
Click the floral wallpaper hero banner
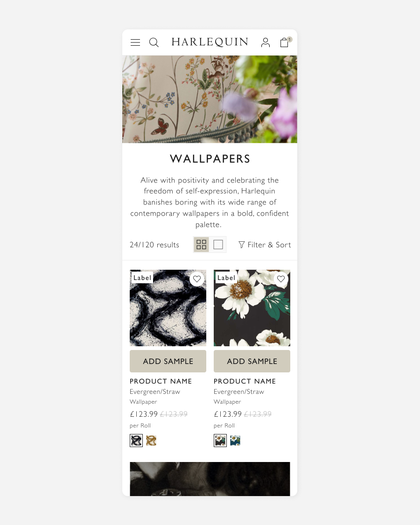pyautogui.click(x=210, y=99)
